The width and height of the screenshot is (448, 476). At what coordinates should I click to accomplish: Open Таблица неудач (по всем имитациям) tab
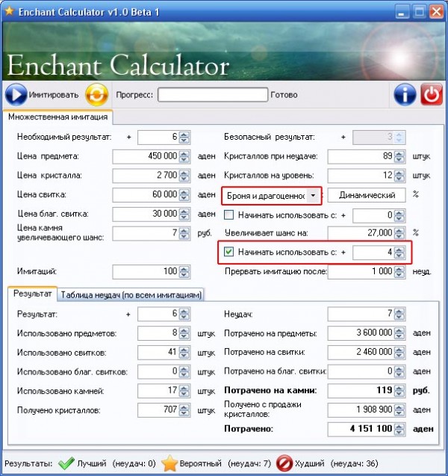click(x=131, y=294)
